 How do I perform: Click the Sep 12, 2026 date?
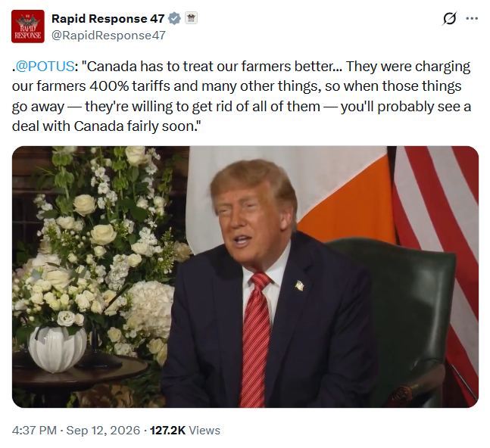pyautogui.click(x=103, y=430)
